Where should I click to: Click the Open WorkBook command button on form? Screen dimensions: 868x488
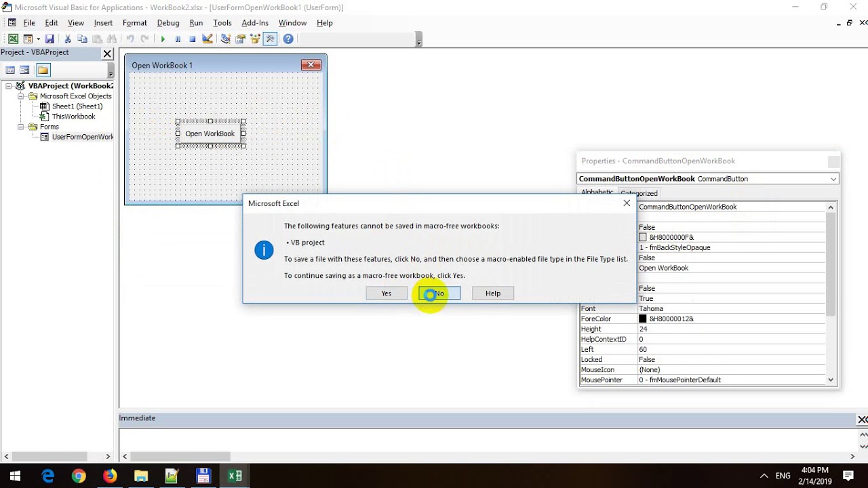pos(210,134)
